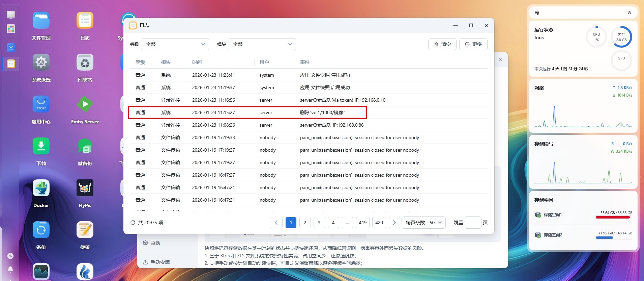Image resolution: width=644 pixels, height=281 pixels.
Task: Open the 文件管理 desktop icon
Action: click(x=41, y=21)
